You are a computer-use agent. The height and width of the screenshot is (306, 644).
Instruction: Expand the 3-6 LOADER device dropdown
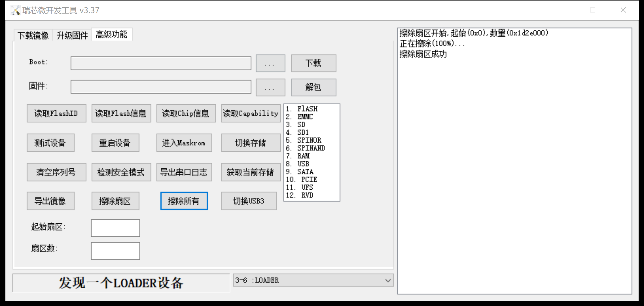point(388,280)
